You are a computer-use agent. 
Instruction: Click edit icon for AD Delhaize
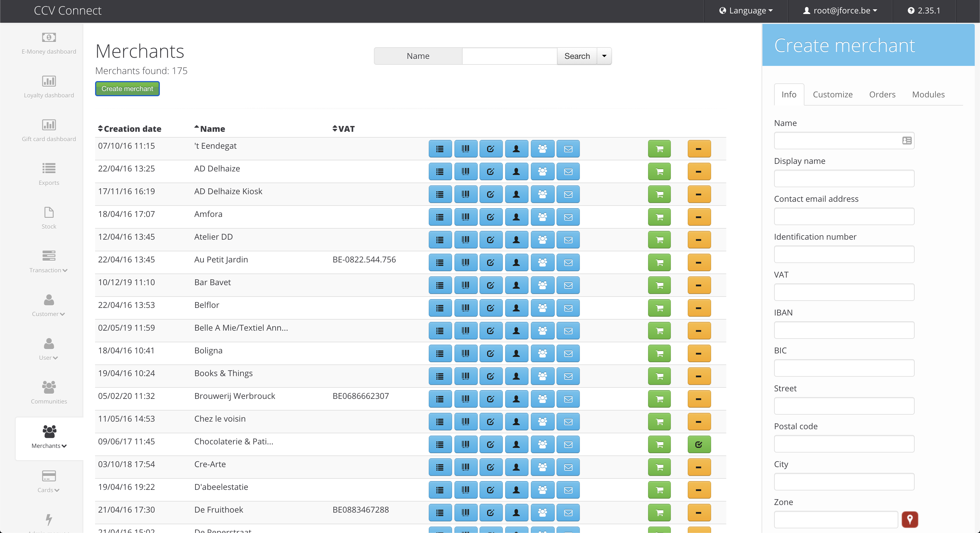[x=491, y=171]
